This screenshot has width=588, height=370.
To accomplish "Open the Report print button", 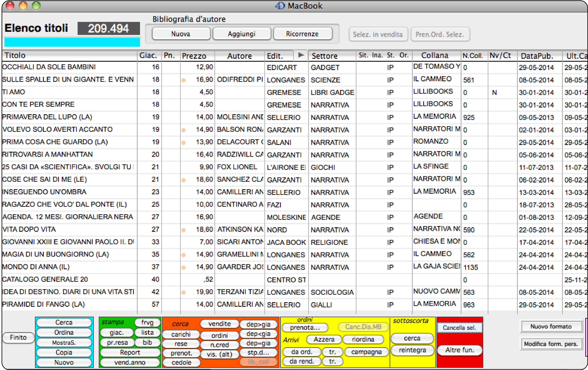I will coord(130,352).
